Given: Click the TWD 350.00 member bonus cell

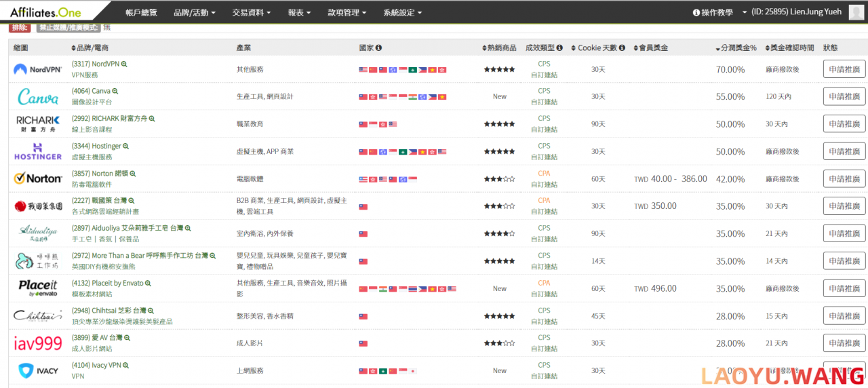Looking at the screenshot, I should pyautogui.click(x=655, y=206).
